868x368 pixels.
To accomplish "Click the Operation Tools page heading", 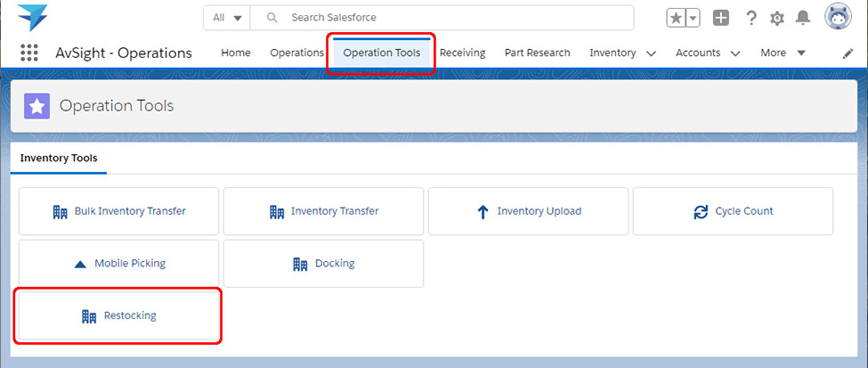I will pyautogui.click(x=117, y=106).
